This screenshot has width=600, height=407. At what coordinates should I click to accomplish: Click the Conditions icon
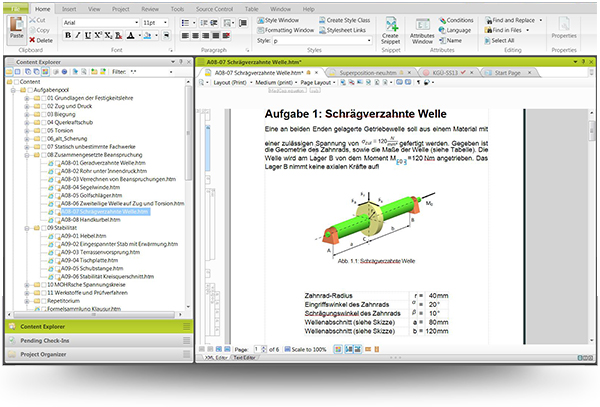443,20
